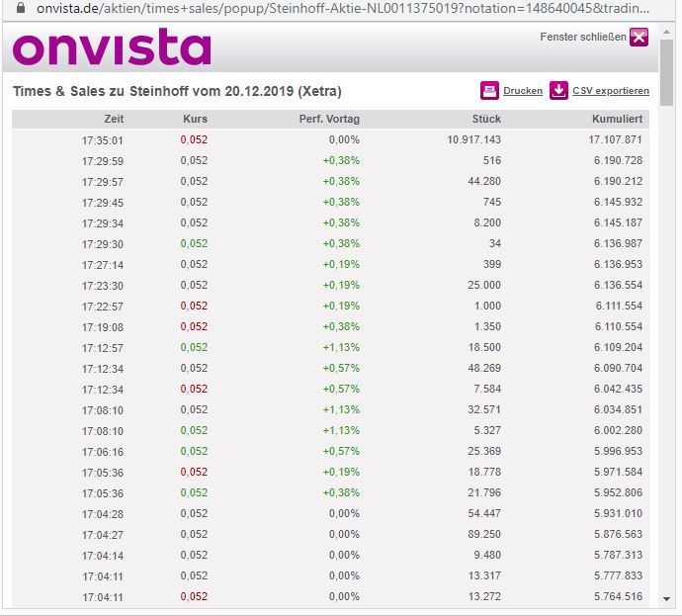
Task: Select the 17:22:57 time cell
Action: pyautogui.click(x=103, y=307)
